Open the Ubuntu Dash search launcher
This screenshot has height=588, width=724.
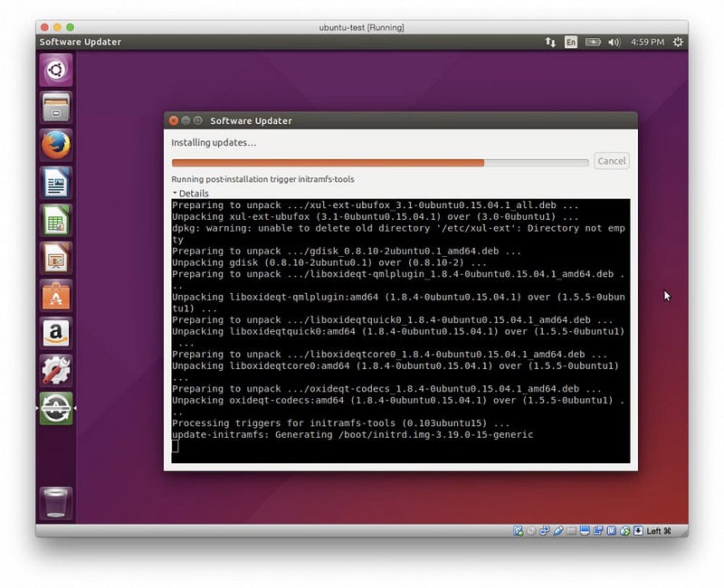point(56,71)
